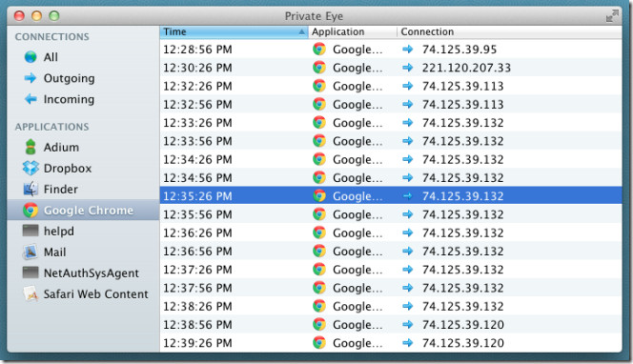Sort by the Time column header
633x364 pixels.
pos(234,31)
